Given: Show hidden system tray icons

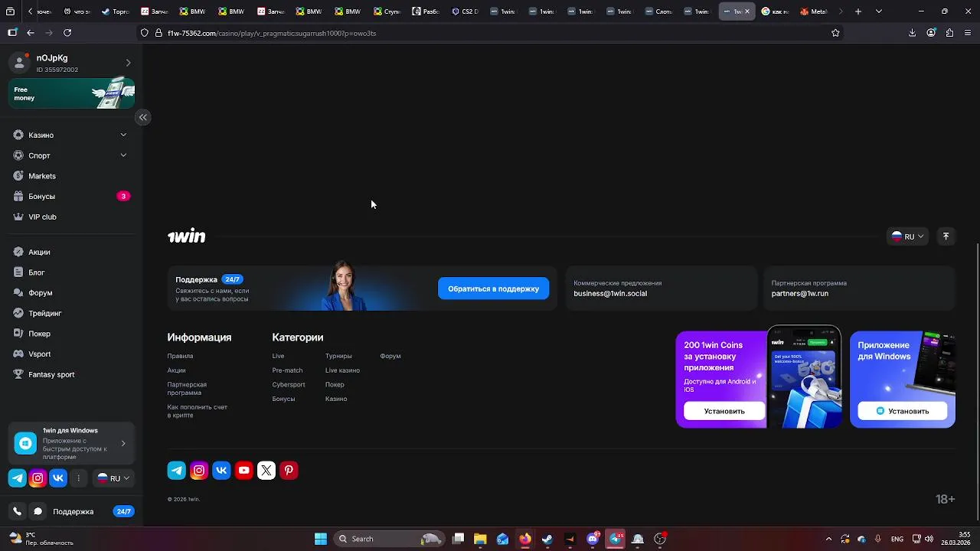Looking at the screenshot, I should click(x=828, y=539).
